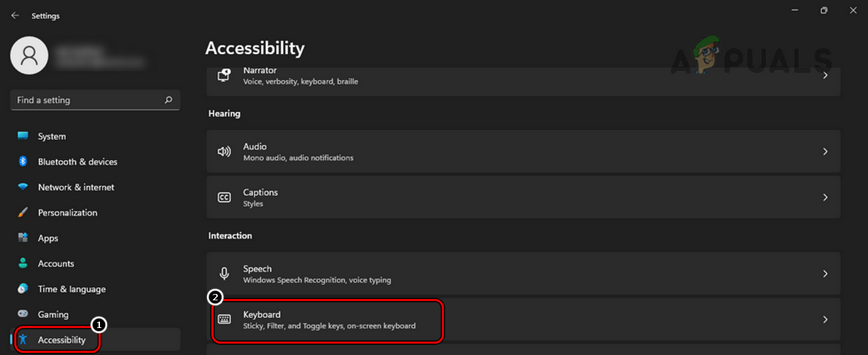
Task: Click the Bluetooth & devices icon
Action: coord(23,162)
